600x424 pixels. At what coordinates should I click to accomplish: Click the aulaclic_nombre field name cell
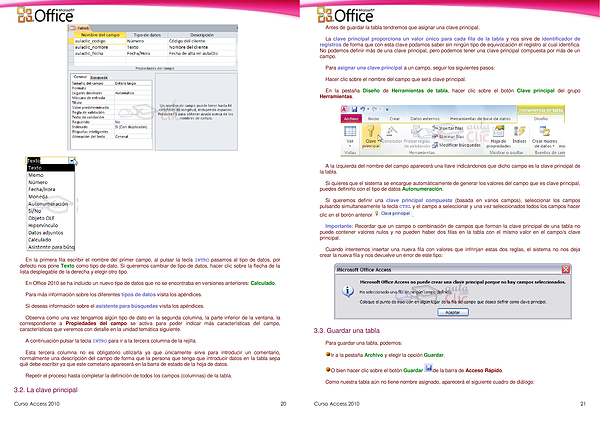99,47
